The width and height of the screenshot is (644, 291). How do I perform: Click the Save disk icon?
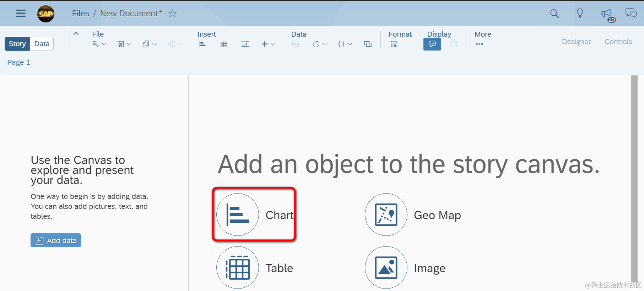pos(121,44)
